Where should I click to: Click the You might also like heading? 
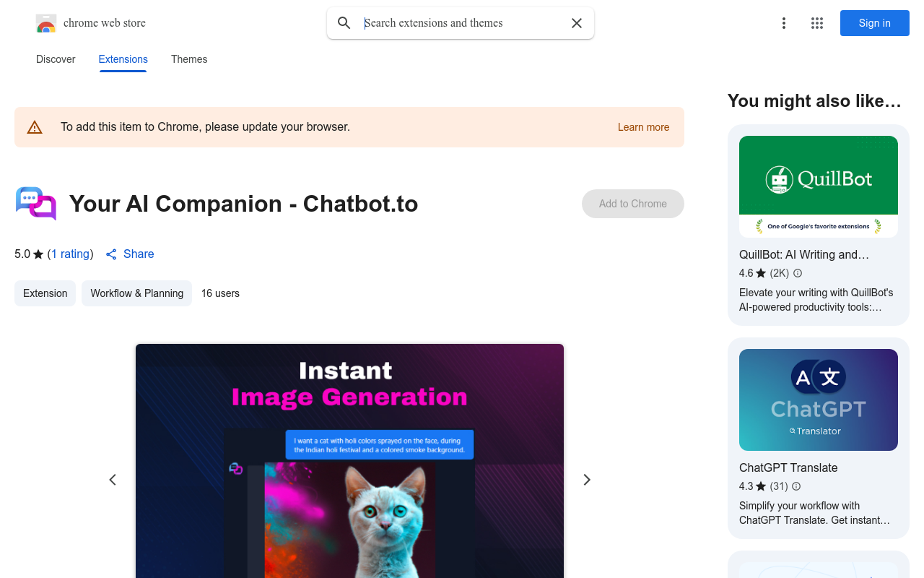(815, 101)
